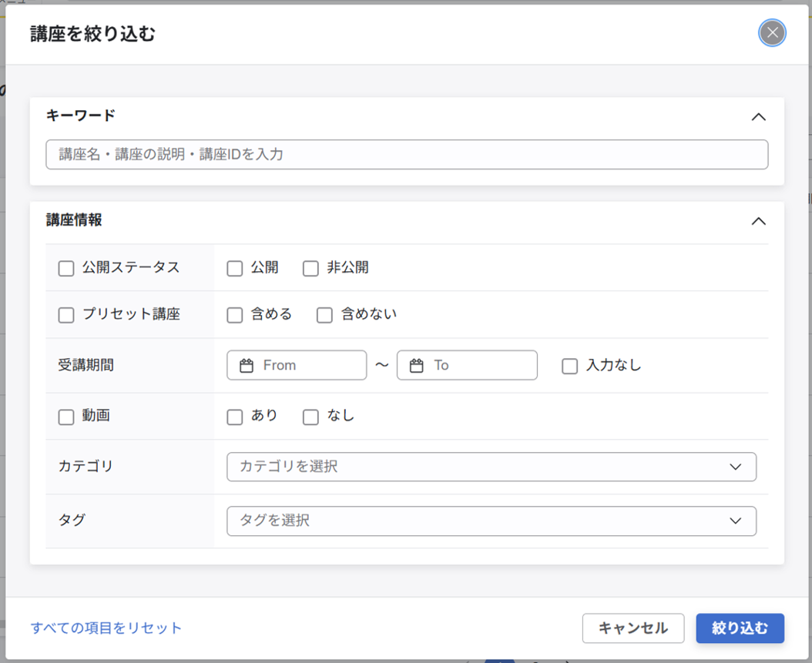Open the タグを選択 dropdown
The height and width of the screenshot is (663, 812).
click(x=491, y=521)
